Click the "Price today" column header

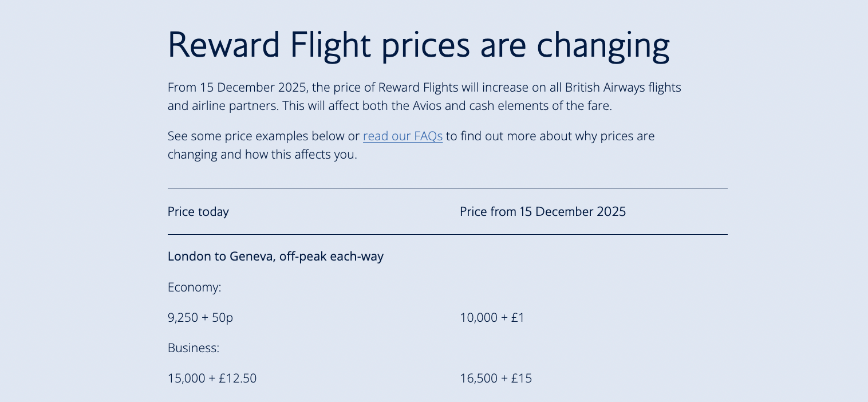(198, 212)
